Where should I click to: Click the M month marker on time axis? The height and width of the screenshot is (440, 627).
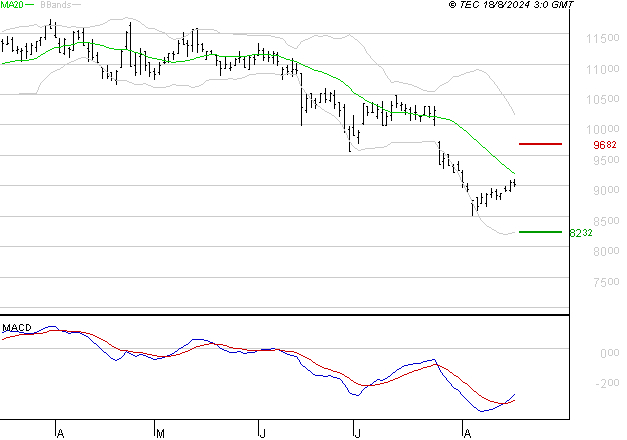click(160, 433)
